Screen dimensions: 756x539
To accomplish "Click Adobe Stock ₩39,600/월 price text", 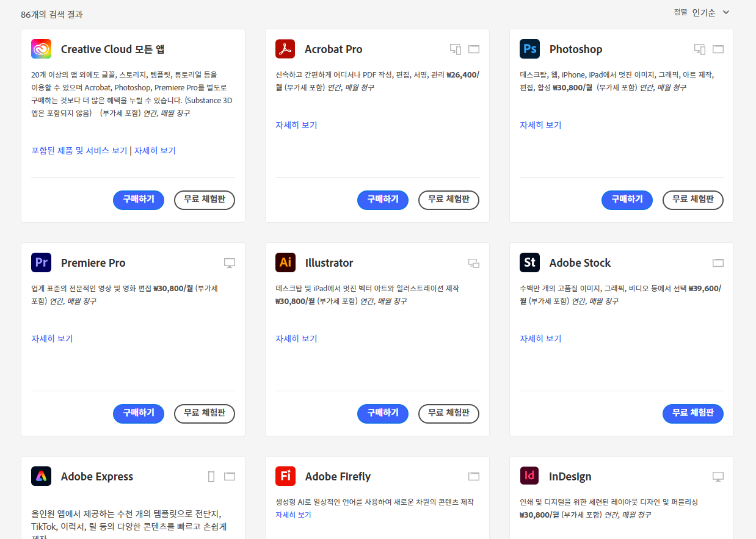I will [x=620, y=295].
